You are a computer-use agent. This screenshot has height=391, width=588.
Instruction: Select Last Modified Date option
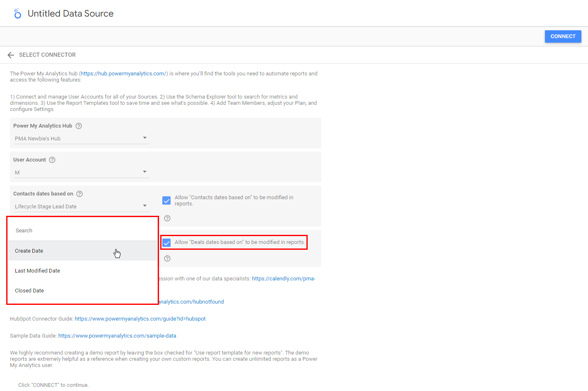[37, 271]
